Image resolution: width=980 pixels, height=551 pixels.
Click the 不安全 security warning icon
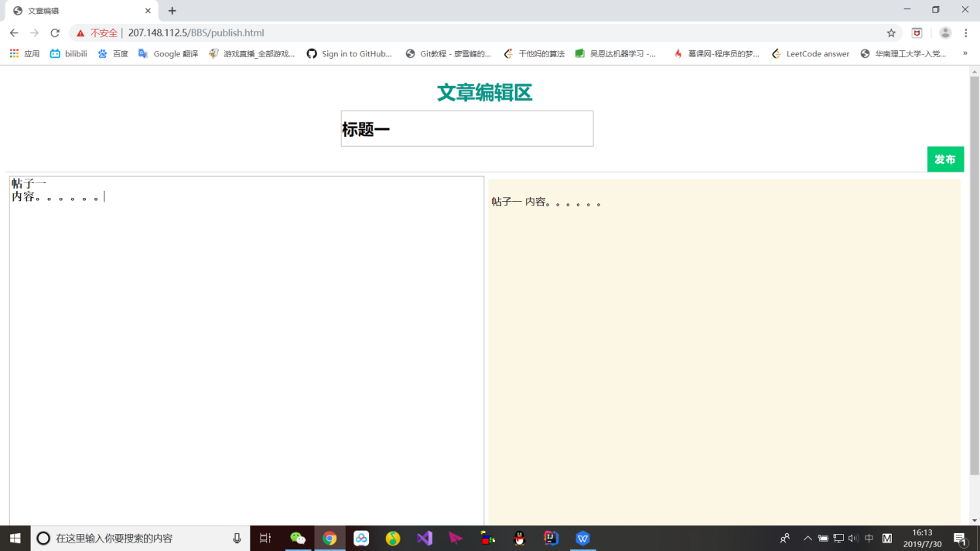pyautogui.click(x=80, y=33)
